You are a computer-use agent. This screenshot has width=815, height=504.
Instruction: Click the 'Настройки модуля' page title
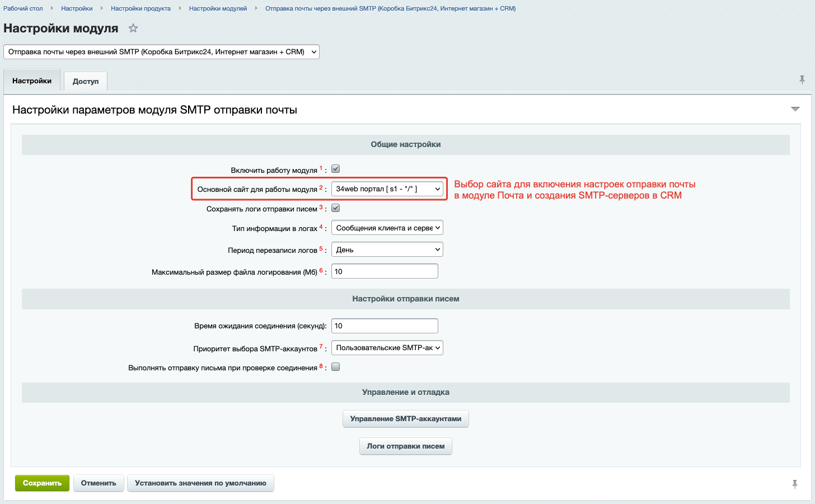61,29
